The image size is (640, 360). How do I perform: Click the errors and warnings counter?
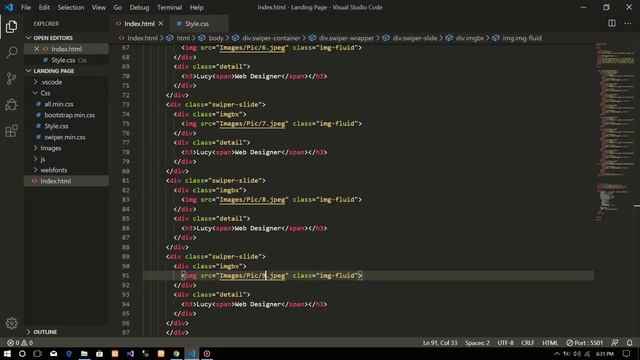(x=20, y=343)
